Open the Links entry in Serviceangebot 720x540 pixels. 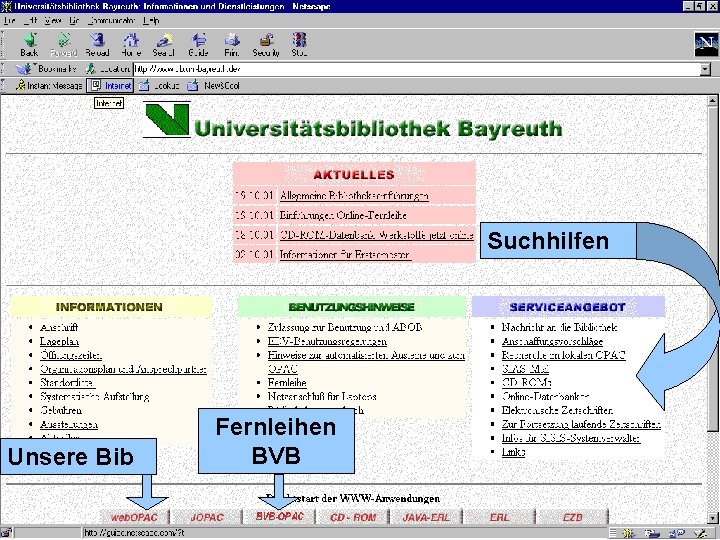513,452
